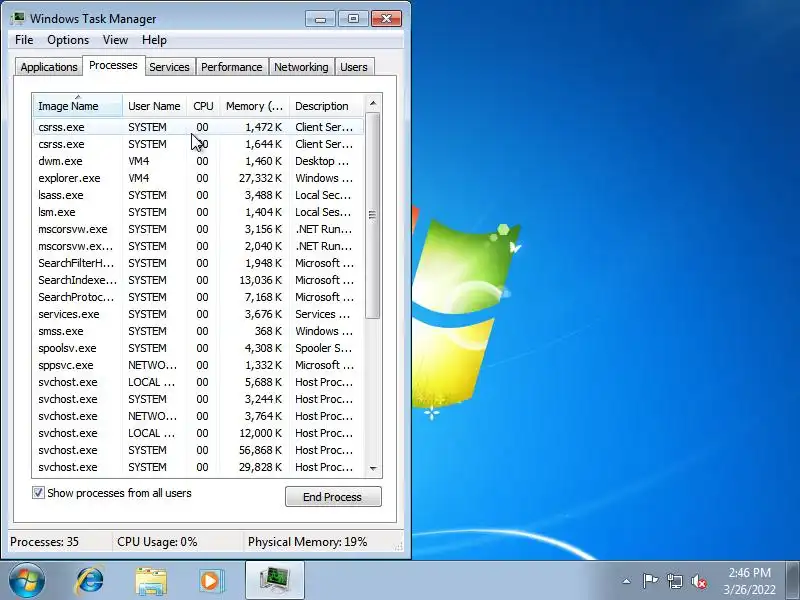Click the muted volume tray icon
The height and width of the screenshot is (600, 800).
(699, 581)
